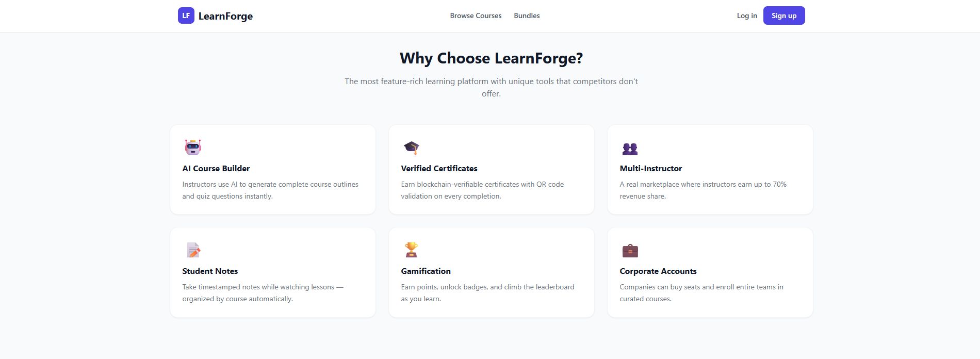Open the Bundles navigation item

527,15
